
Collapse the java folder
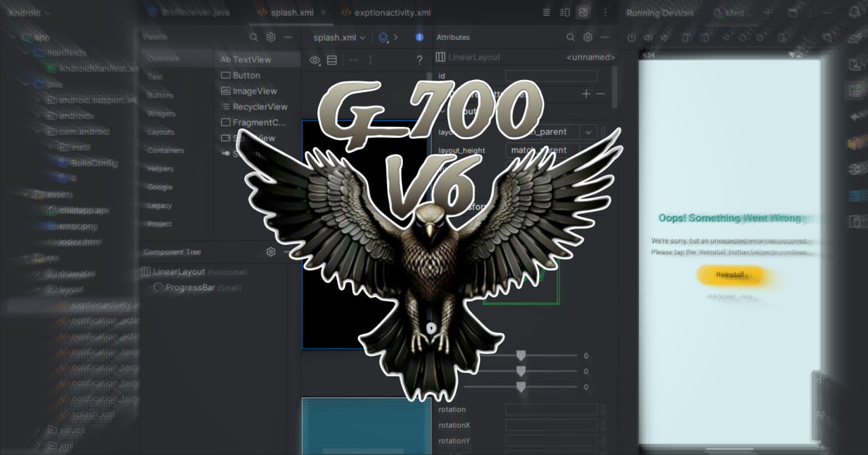point(26,85)
